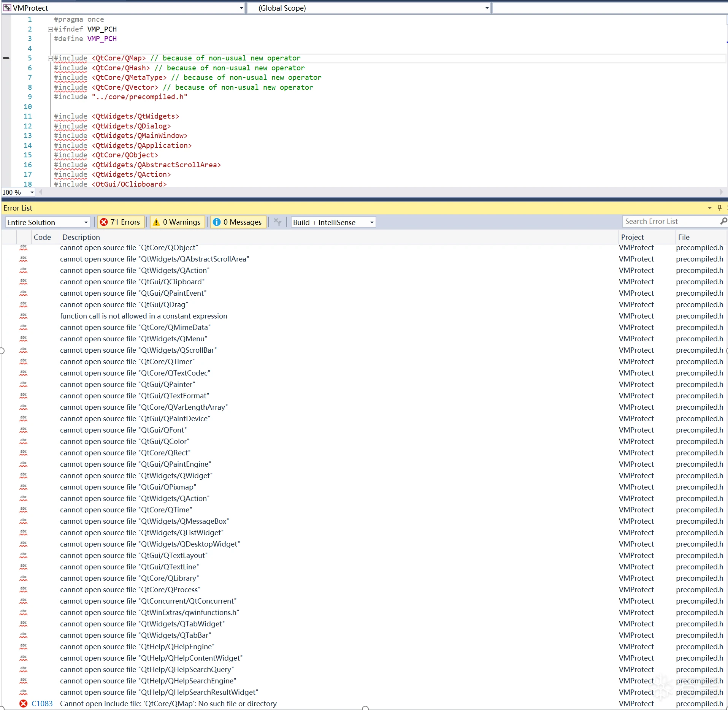Click the C1083 error code link
This screenshot has width=728, height=710.
click(42, 704)
